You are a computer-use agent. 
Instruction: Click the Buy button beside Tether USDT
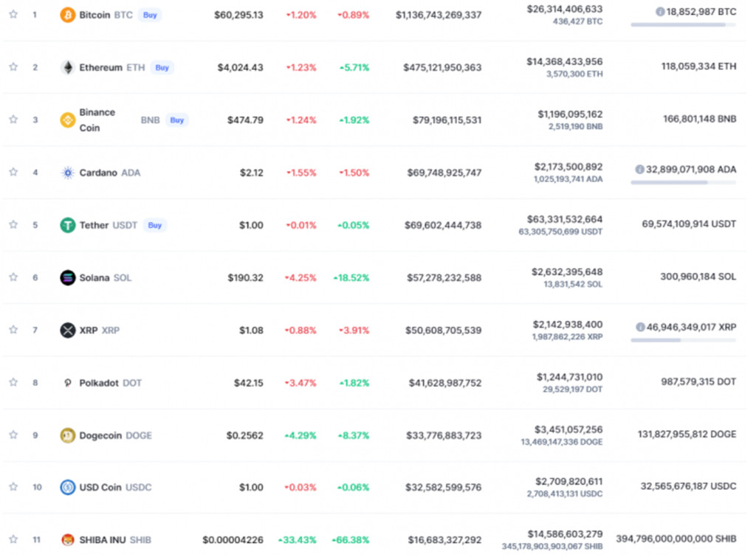(155, 225)
